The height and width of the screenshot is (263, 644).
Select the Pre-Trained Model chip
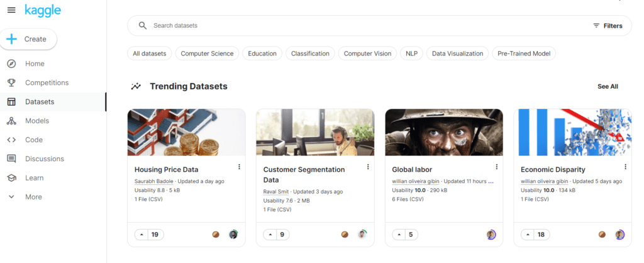click(524, 53)
